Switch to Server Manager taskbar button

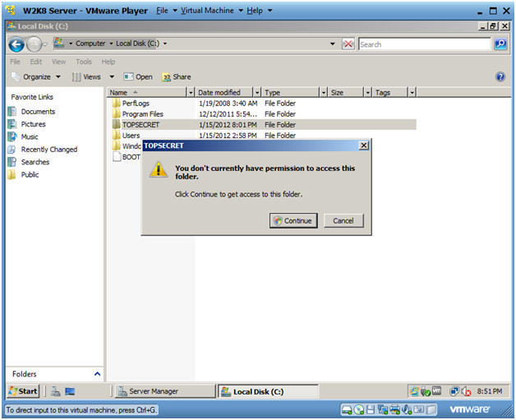click(x=164, y=391)
